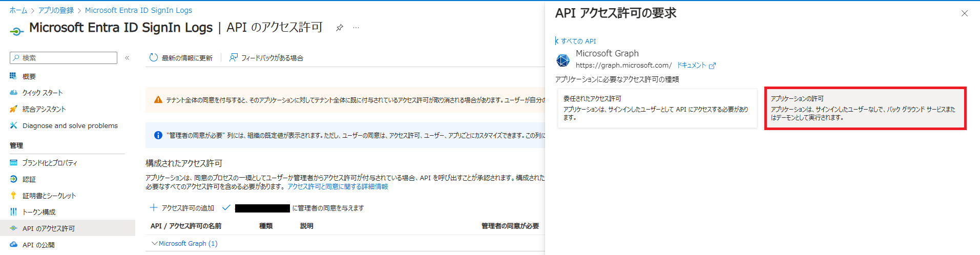
Task: Click the checkmark icon for admin consent
Action: click(226, 207)
